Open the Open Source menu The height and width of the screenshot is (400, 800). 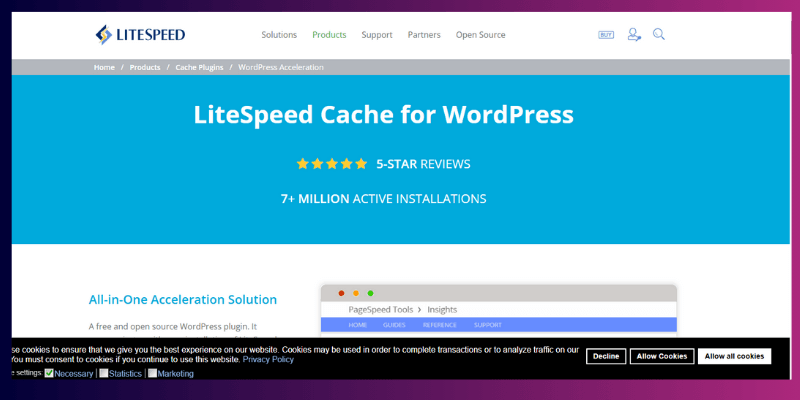[481, 35]
